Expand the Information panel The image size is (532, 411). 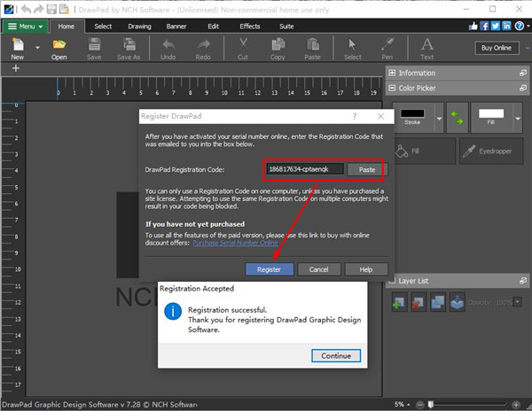(392, 73)
